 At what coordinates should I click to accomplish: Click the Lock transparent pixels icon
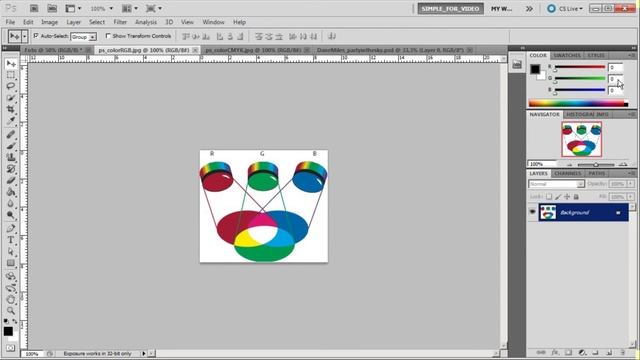[x=549, y=197]
